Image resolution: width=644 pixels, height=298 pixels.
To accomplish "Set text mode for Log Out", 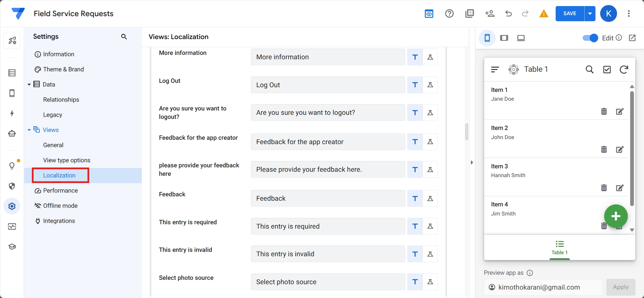I will click(x=415, y=85).
